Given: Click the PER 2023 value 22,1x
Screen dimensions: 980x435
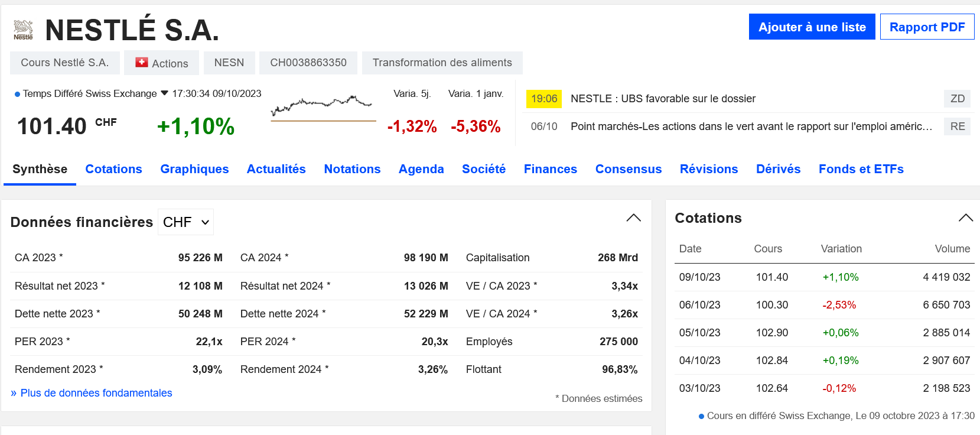Looking at the screenshot, I should click(x=209, y=342).
